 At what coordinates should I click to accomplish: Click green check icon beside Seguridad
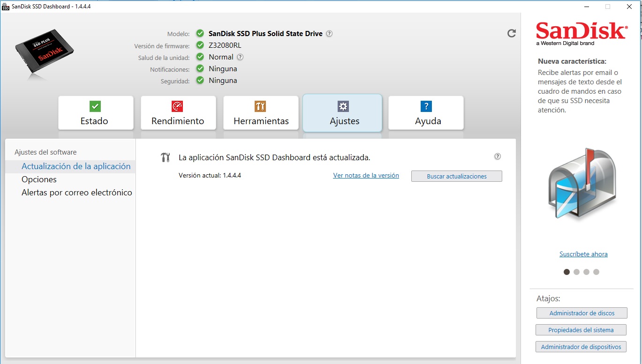click(200, 81)
